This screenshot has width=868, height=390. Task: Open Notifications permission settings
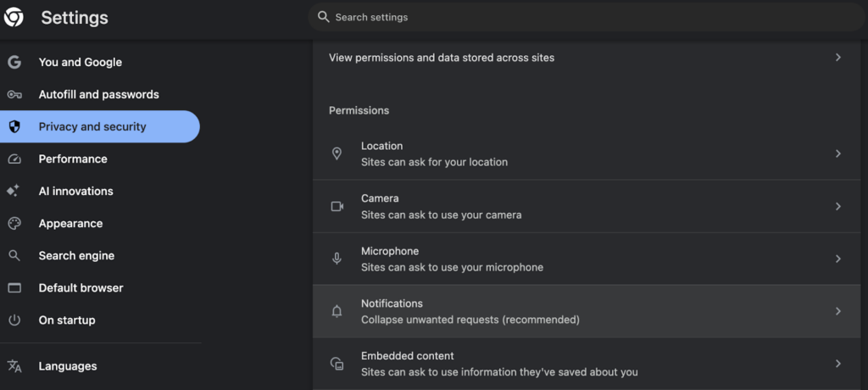pos(587,311)
